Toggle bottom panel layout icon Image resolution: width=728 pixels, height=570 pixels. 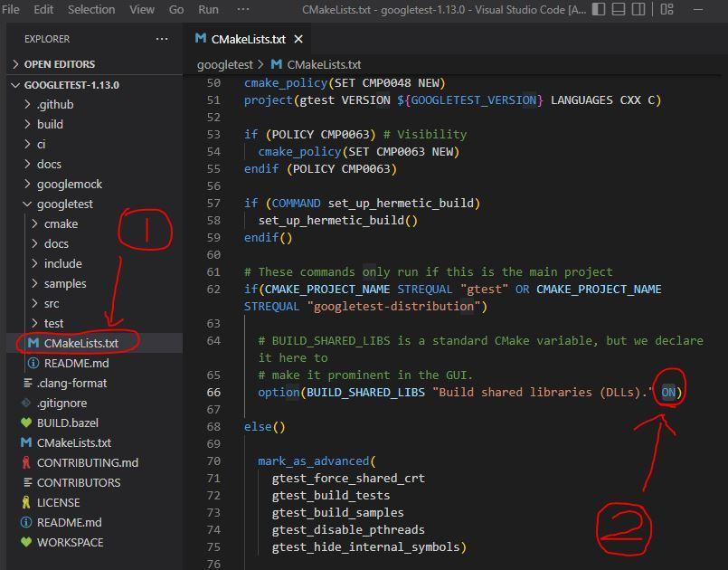(619, 9)
